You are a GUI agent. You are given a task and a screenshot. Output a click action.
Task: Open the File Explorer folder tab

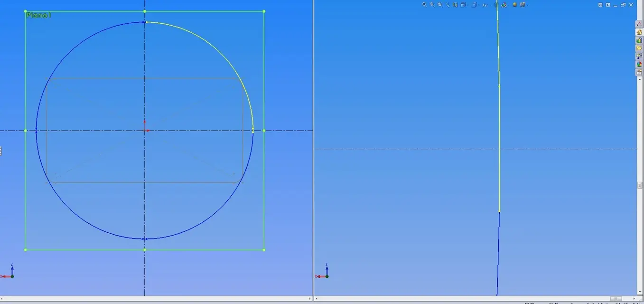[639, 48]
